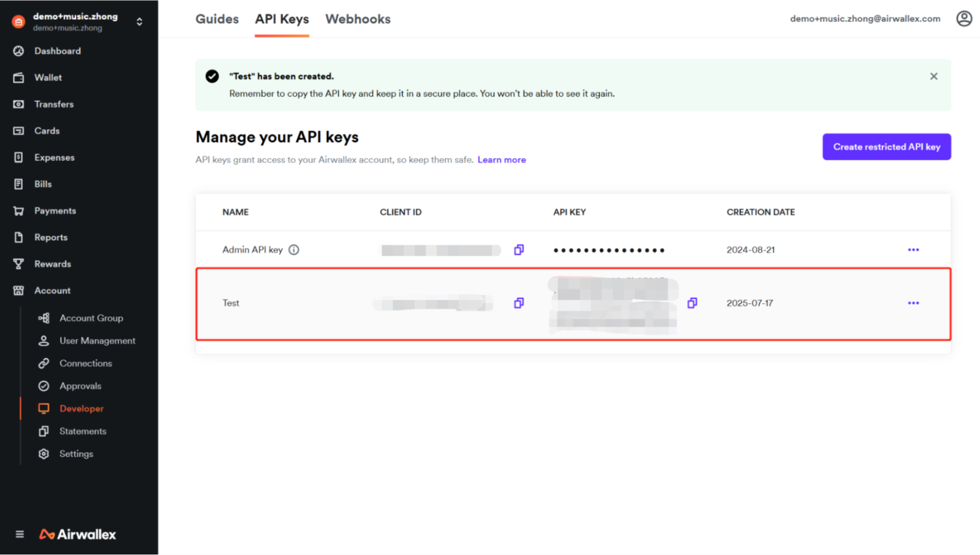Image resolution: width=980 pixels, height=555 pixels.
Task: Click the 2025-07-17 creation date
Action: [x=750, y=303]
